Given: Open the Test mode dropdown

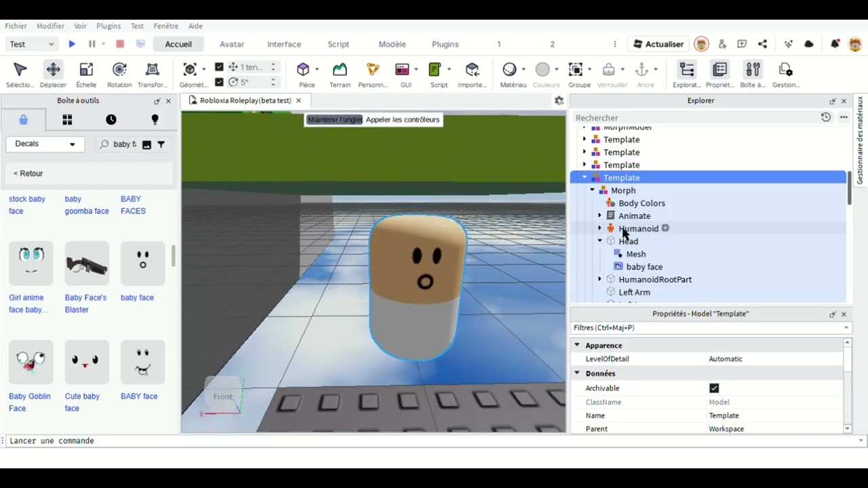Looking at the screenshot, I should coord(32,44).
